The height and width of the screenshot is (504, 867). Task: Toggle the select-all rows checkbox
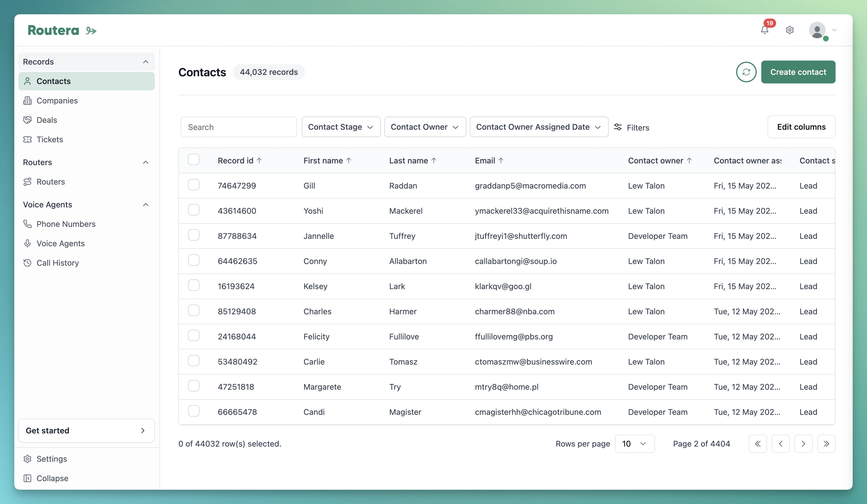click(x=194, y=160)
